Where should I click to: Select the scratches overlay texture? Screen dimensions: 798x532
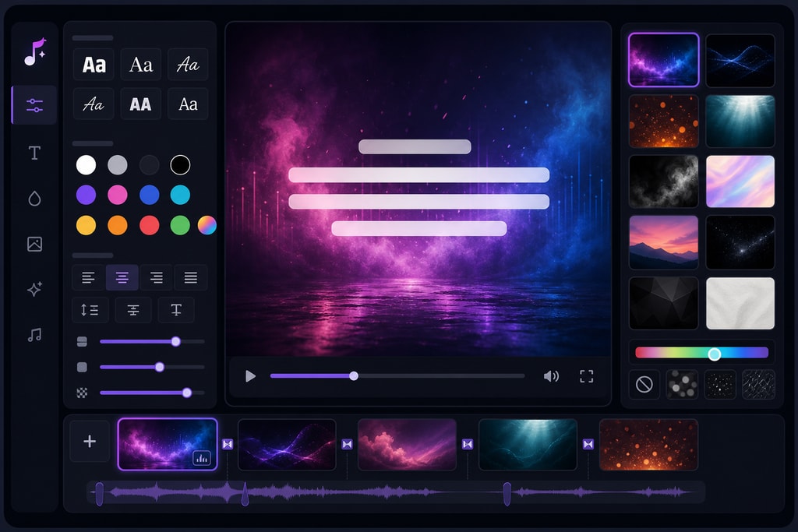(x=758, y=385)
